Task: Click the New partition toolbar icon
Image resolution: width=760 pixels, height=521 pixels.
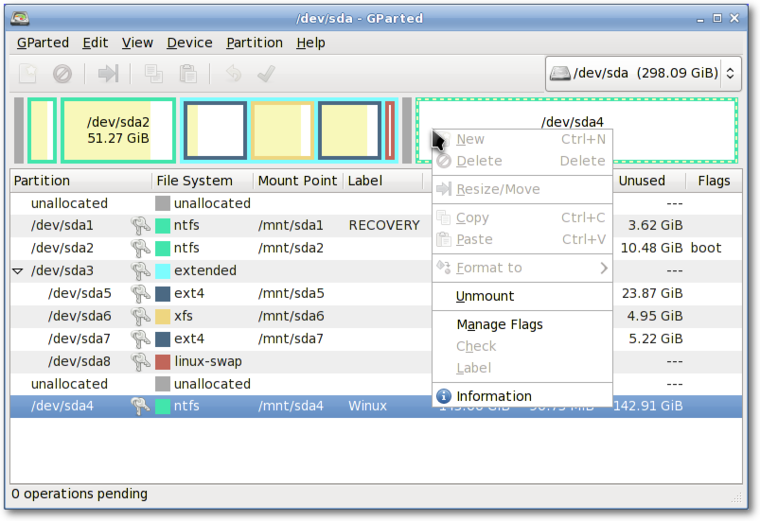Action: (x=28, y=74)
